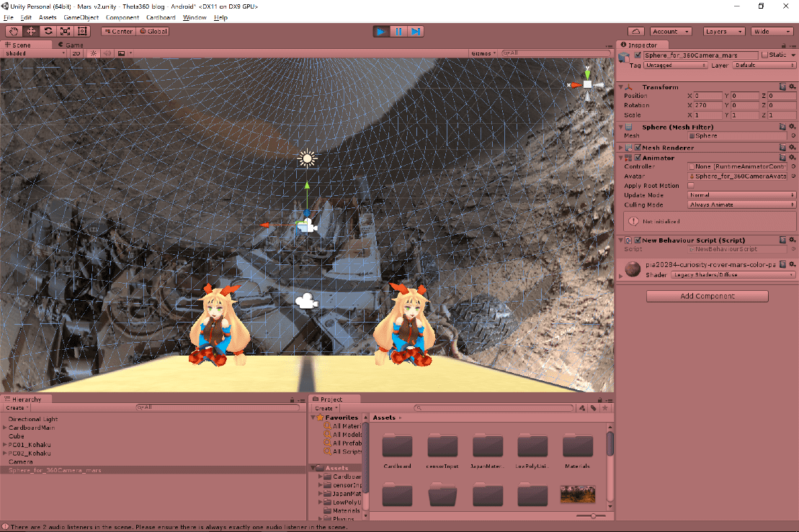
Task: Expand the Mesh Renderer component
Action: [x=620, y=148]
